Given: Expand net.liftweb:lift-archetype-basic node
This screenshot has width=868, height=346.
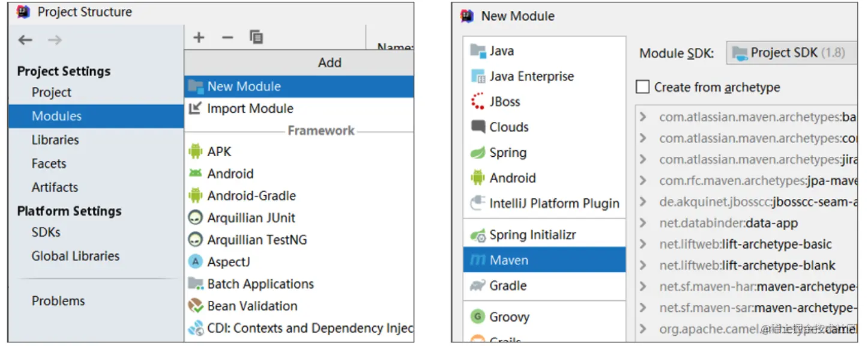Looking at the screenshot, I should pyautogui.click(x=643, y=244).
